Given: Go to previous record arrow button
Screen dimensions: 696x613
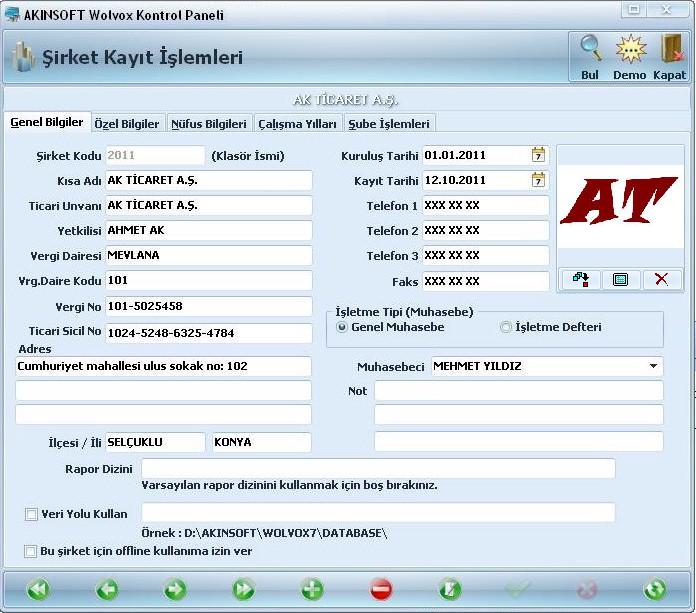Looking at the screenshot, I should click(x=107, y=589).
